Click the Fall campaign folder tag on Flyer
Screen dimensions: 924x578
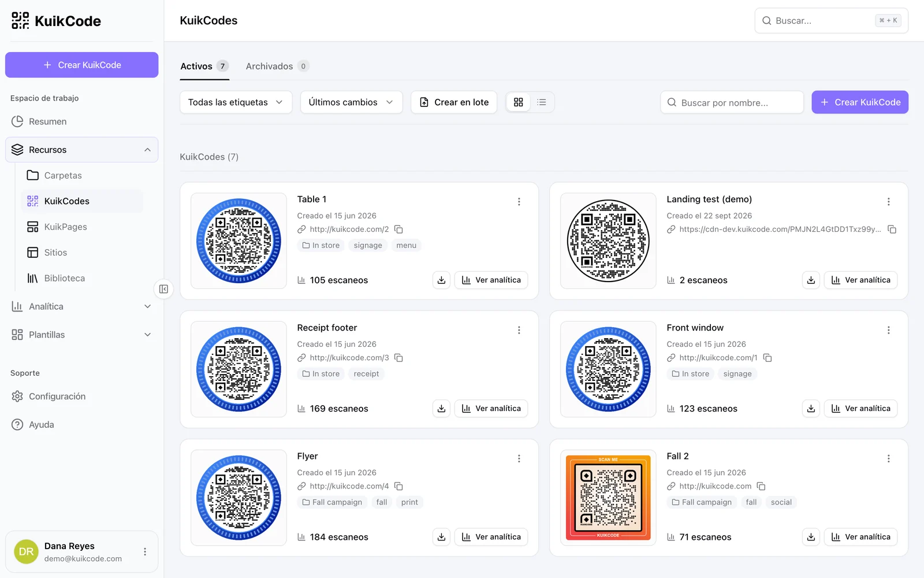pos(332,502)
